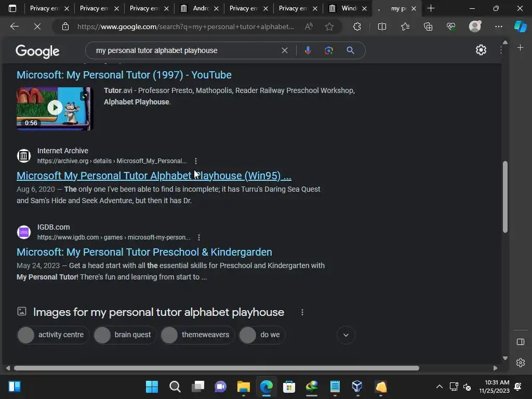Show hidden system tray icons

[x=439, y=387]
